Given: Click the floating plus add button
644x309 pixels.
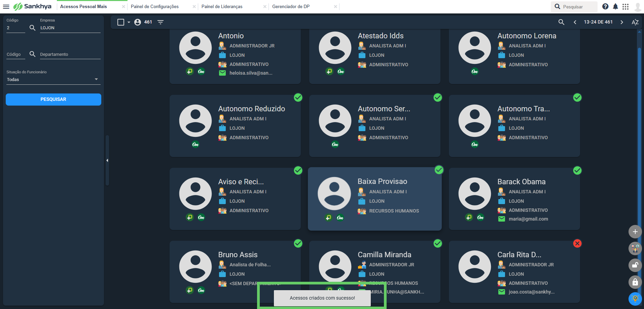Looking at the screenshot, I should coord(635,232).
